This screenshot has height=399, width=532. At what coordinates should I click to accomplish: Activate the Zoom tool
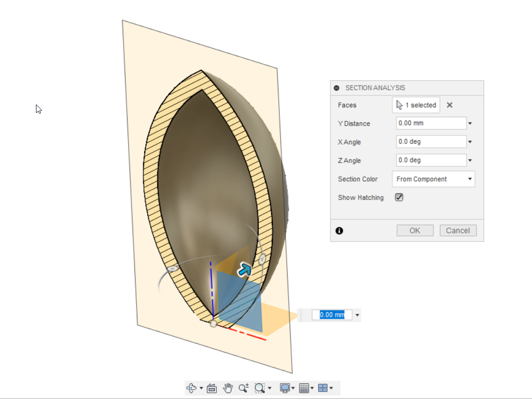243,388
